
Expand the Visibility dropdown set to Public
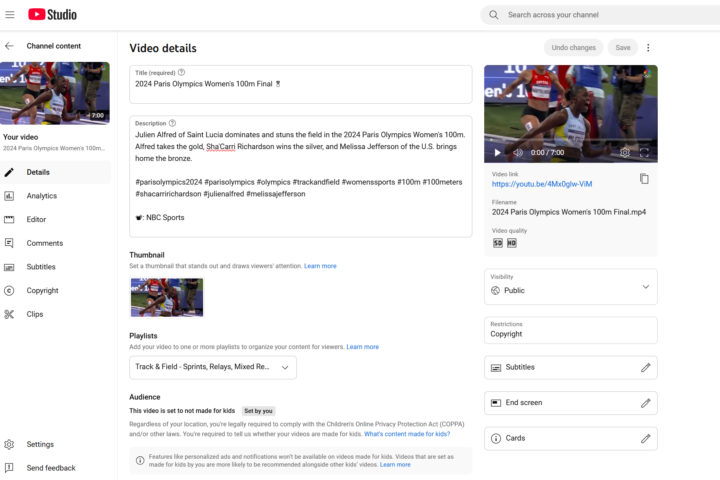pos(644,287)
